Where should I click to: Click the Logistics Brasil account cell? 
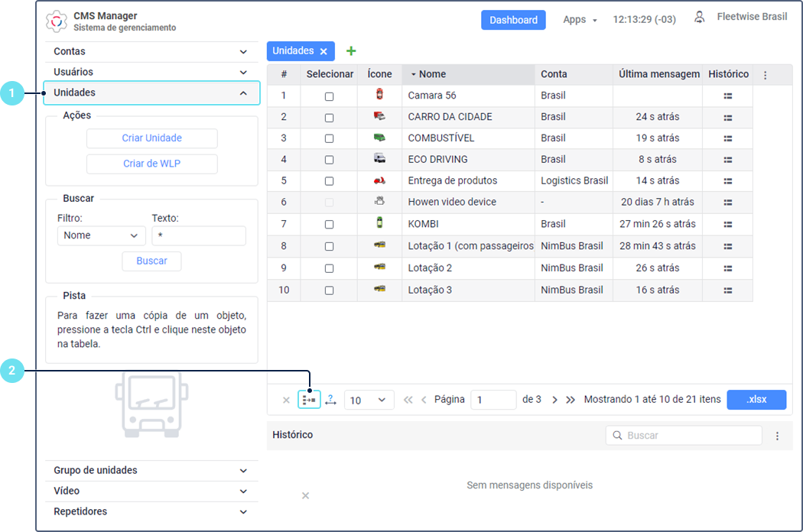574,180
